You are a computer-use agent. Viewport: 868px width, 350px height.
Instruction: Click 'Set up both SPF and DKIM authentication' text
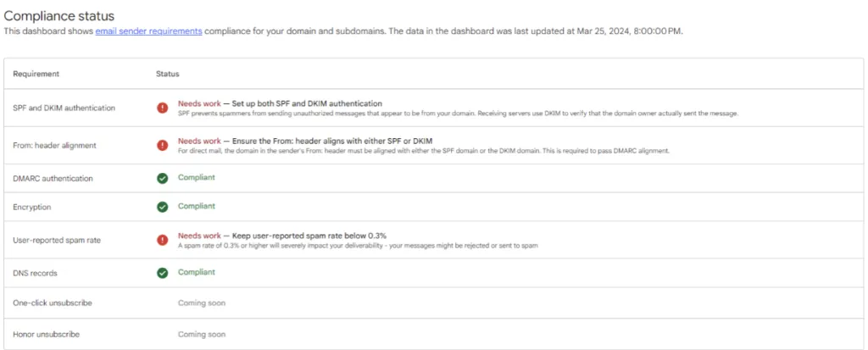(x=307, y=103)
